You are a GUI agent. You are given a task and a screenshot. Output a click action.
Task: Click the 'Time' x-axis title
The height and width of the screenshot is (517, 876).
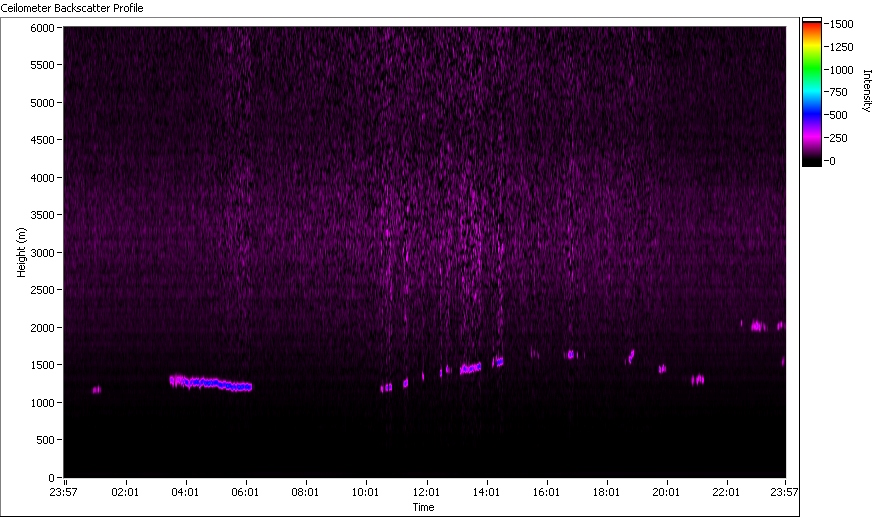coord(423,507)
